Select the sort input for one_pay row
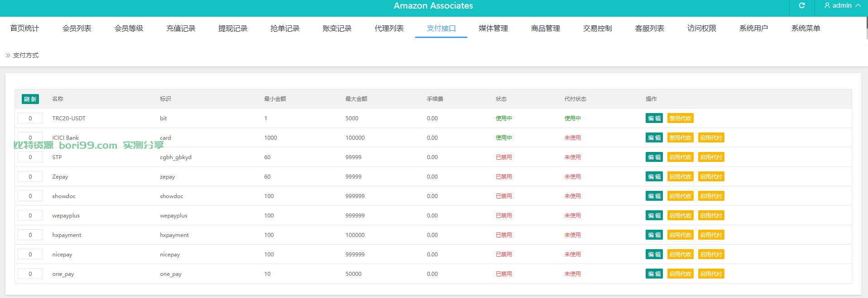The width and height of the screenshot is (868, 298). (x=30, y=274)
